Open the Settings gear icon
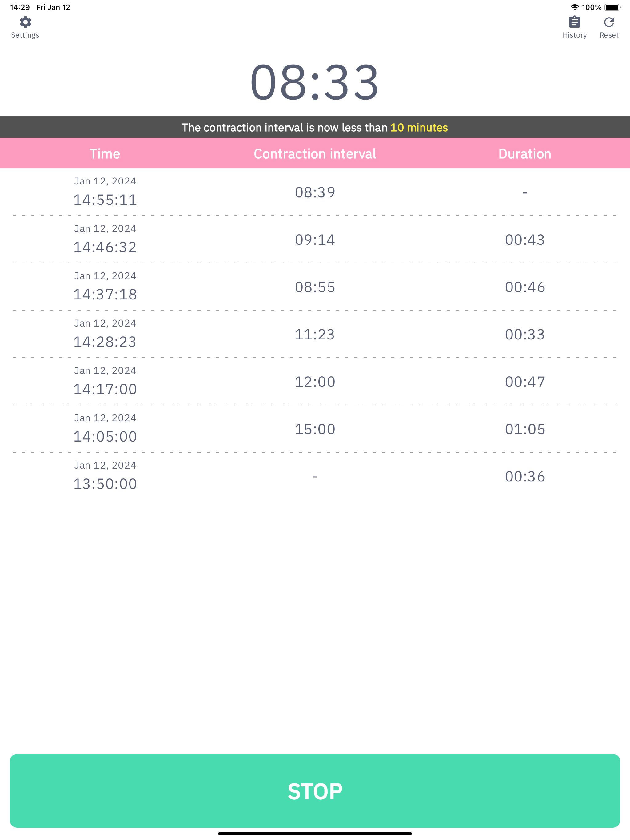This screenshot has width=630, height=840. click(x=25, y=22)
